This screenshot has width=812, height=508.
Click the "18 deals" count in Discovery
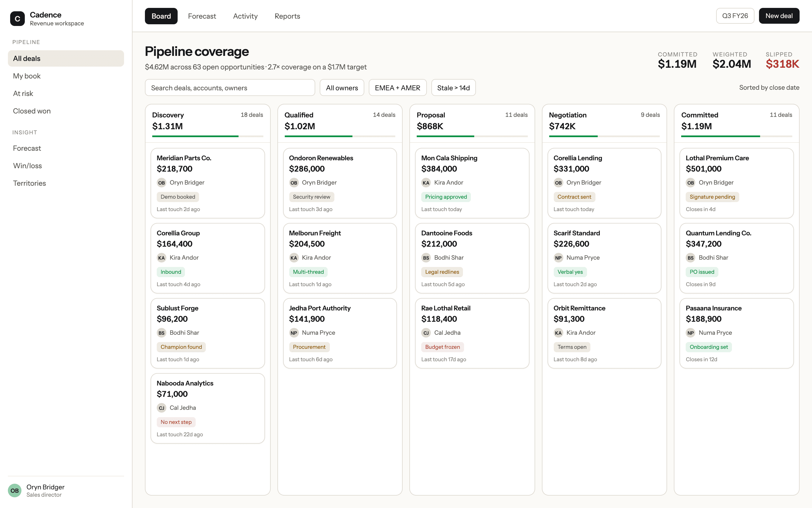(252, 115)
